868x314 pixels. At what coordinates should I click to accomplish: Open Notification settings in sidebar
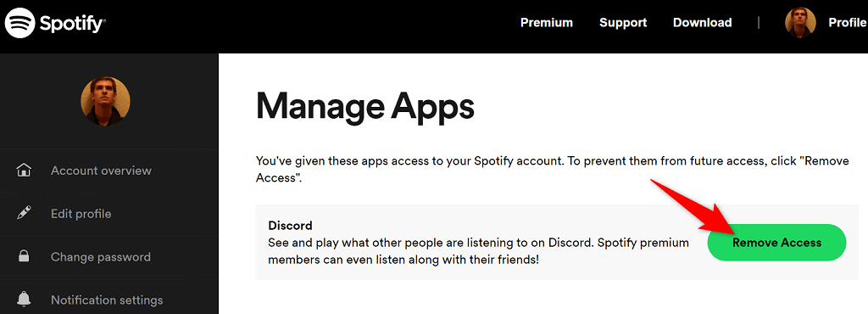pyautogui.click(x=107, y=300)
